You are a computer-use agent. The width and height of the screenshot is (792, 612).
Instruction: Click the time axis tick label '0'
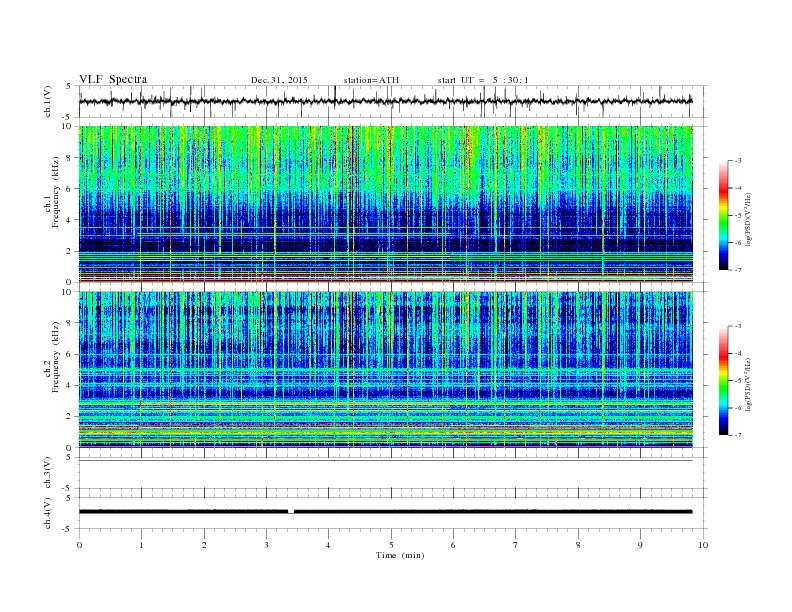tap(79, 545)
